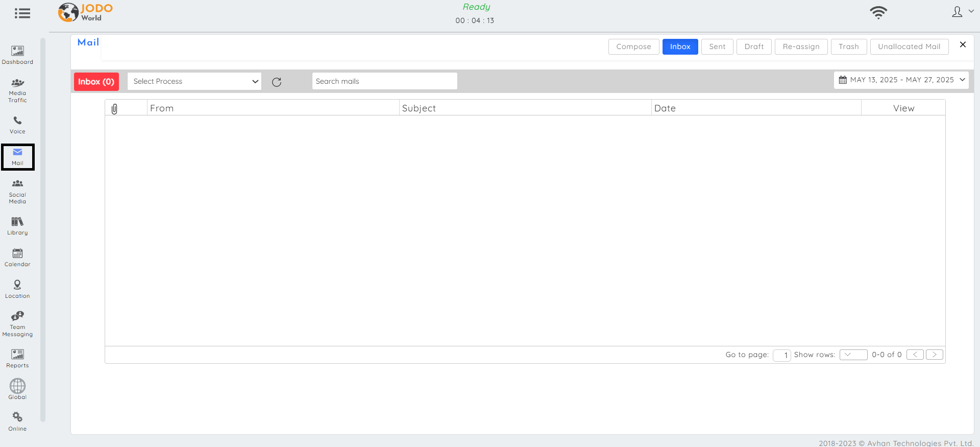Go to Media Traffic in sidebar
This screenshot has width=980, height=447.
pos(17,90)
